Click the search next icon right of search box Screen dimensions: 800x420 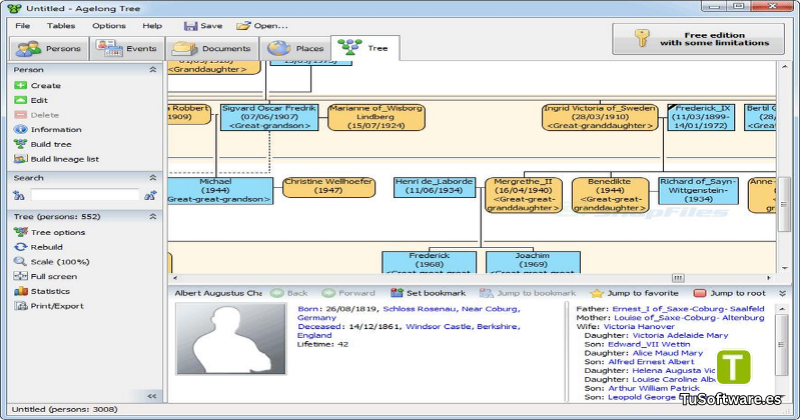pos(150,195)
